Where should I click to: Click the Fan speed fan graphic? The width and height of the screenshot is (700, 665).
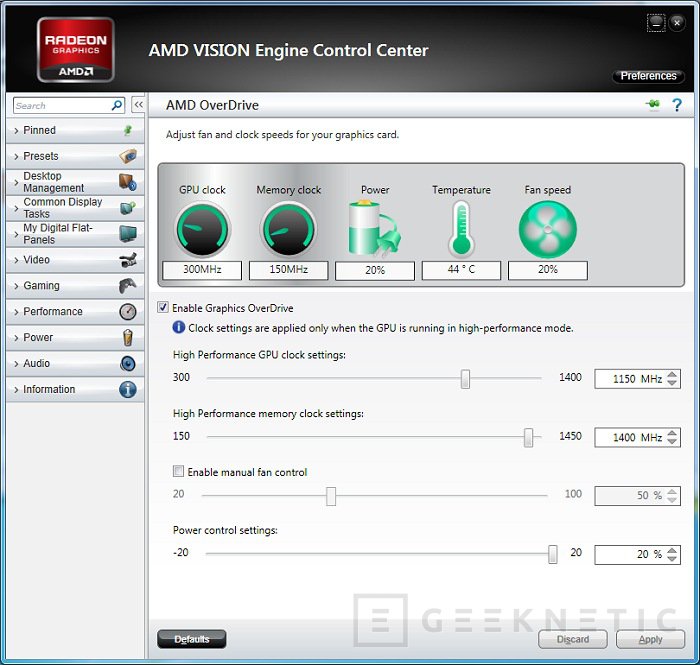547,229
